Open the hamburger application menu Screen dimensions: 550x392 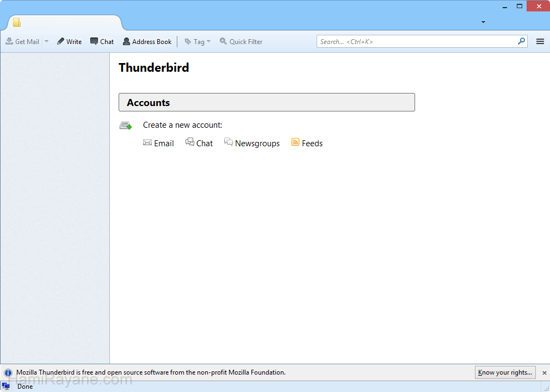click(540, 41)
